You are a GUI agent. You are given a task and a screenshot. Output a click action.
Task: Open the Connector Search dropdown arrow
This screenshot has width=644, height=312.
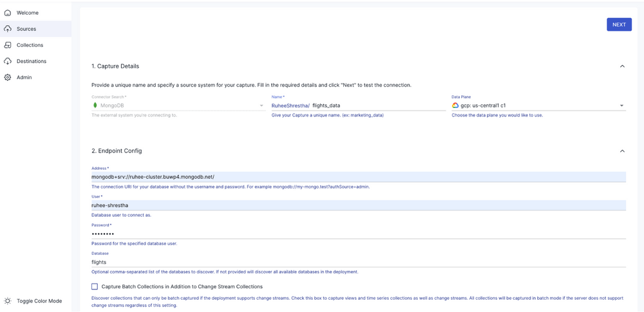pyautogui.click(x=261, y=106)
